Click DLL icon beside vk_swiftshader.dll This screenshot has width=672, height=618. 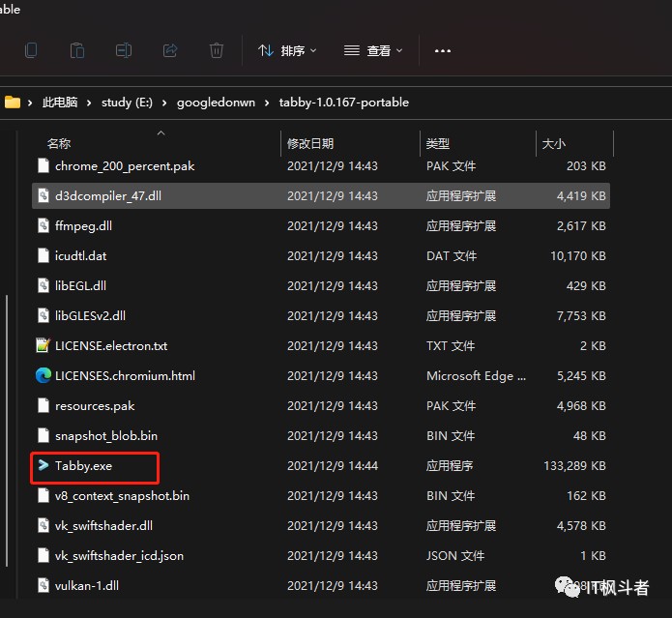point(44,525)
